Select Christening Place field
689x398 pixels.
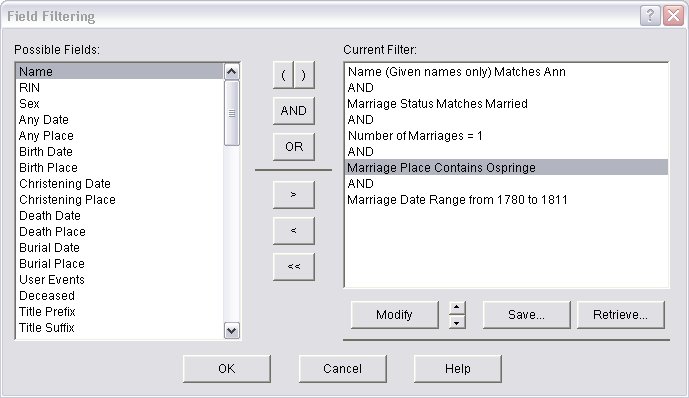point(119,199)
